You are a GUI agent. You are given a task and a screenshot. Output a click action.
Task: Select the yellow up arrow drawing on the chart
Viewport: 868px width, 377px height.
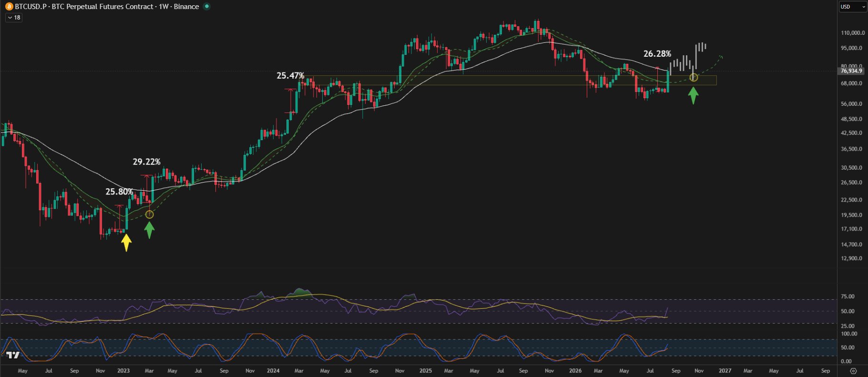click(126, 242)
